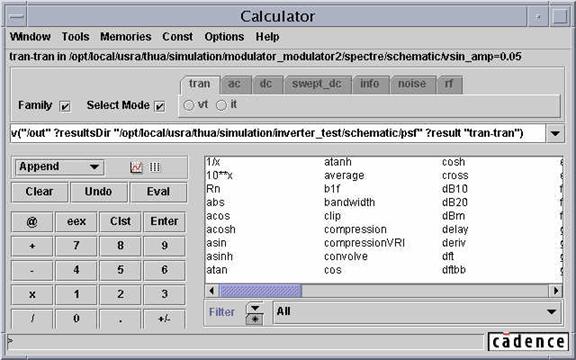Select the bandwidth function
This screenshot has width=576, height=360.
tap(349, 202)
